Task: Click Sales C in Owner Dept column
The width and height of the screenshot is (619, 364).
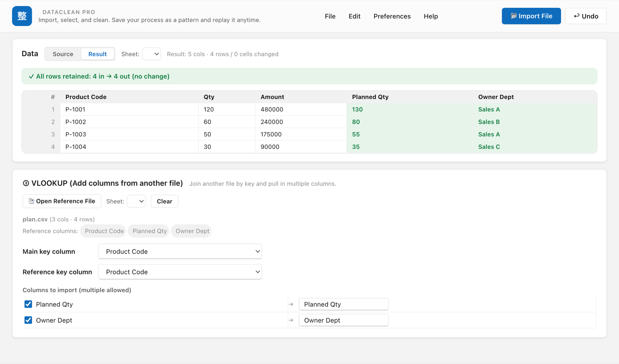Action: click(489, 147)
